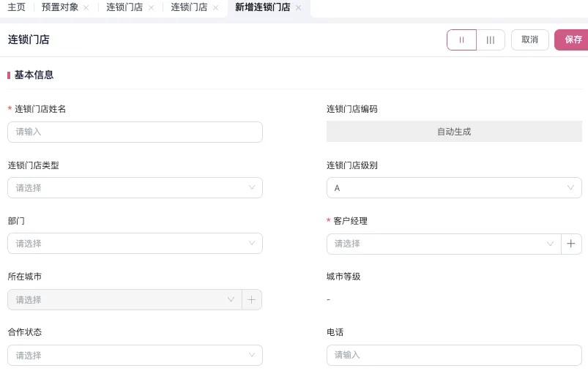Open the 部门 dropdown
This screenshot has height=371, width=588.
click(135, 244)
